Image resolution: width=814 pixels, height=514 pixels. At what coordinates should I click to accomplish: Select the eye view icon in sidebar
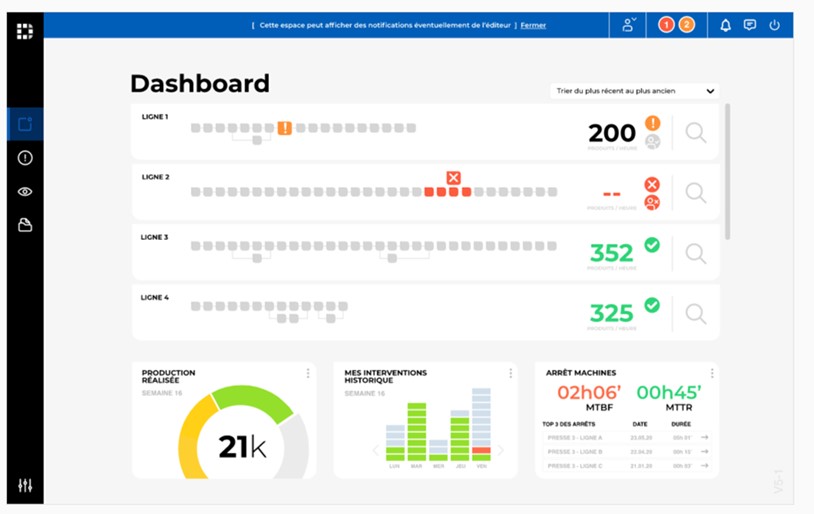pos(25,191)
